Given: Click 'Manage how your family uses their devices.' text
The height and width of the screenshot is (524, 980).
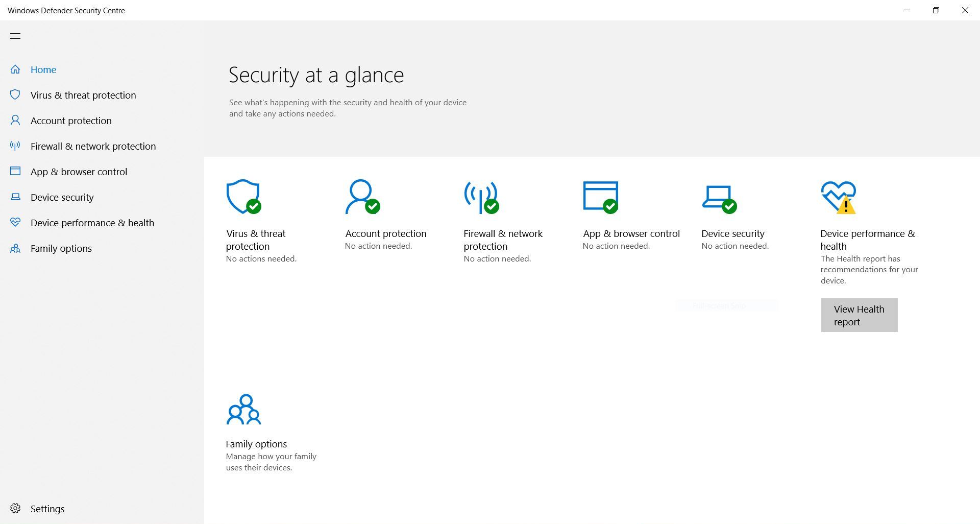Looking at the screenshot, I should tap(271, 462).
